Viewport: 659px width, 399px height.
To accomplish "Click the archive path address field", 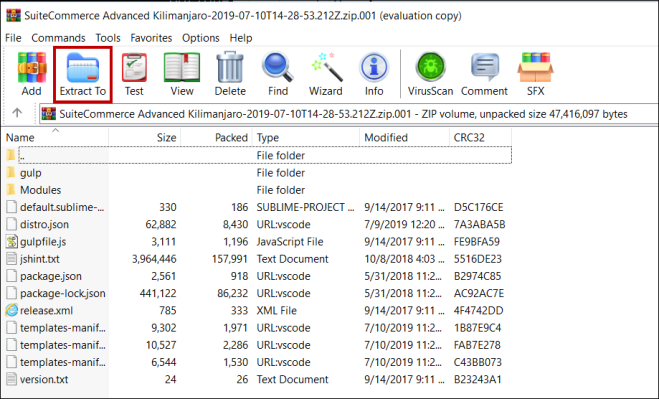I will [349, 114].
